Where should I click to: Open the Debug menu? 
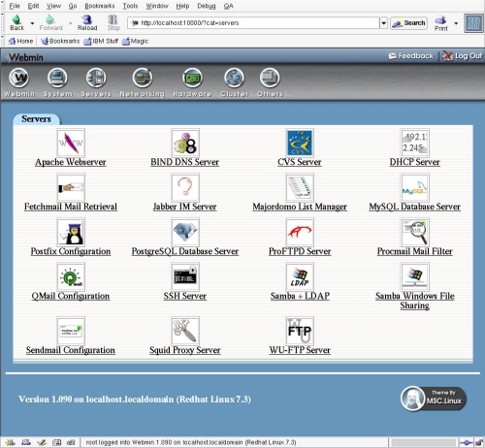point(207,6)
